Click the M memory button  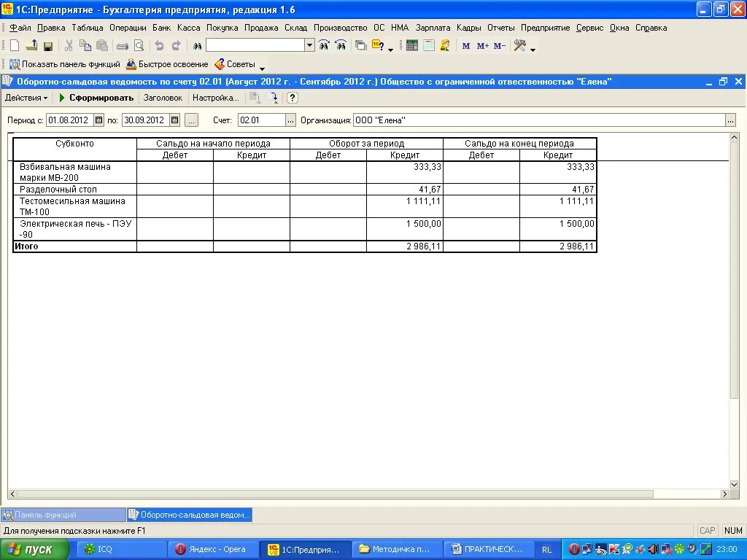pos(466,46)
